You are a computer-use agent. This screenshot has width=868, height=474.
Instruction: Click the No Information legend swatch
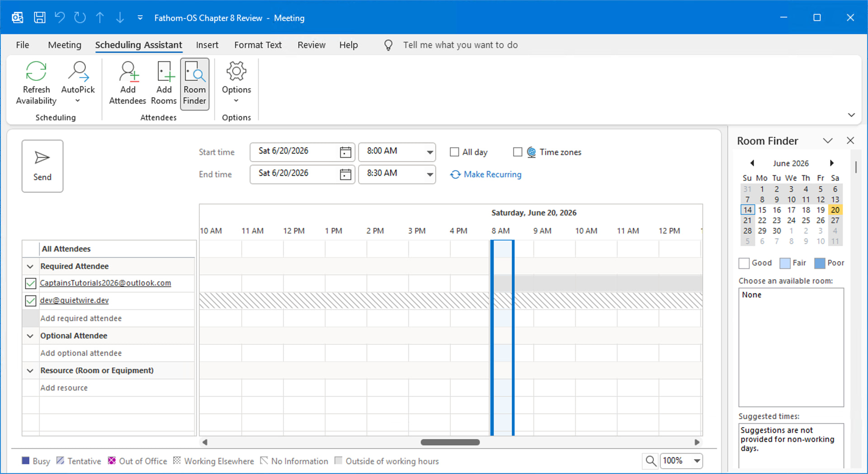click(264, 460)
